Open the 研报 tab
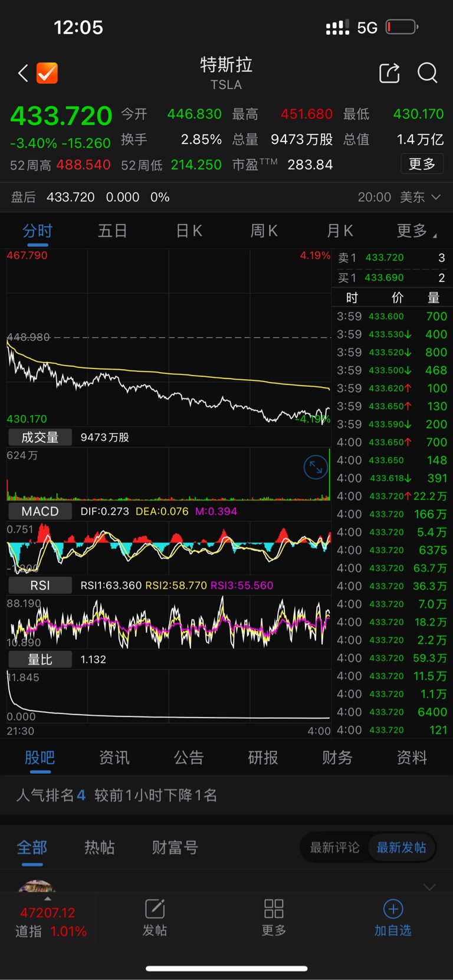Image resolution: width=453 pixels, height=980 pixels. point(263,758)
